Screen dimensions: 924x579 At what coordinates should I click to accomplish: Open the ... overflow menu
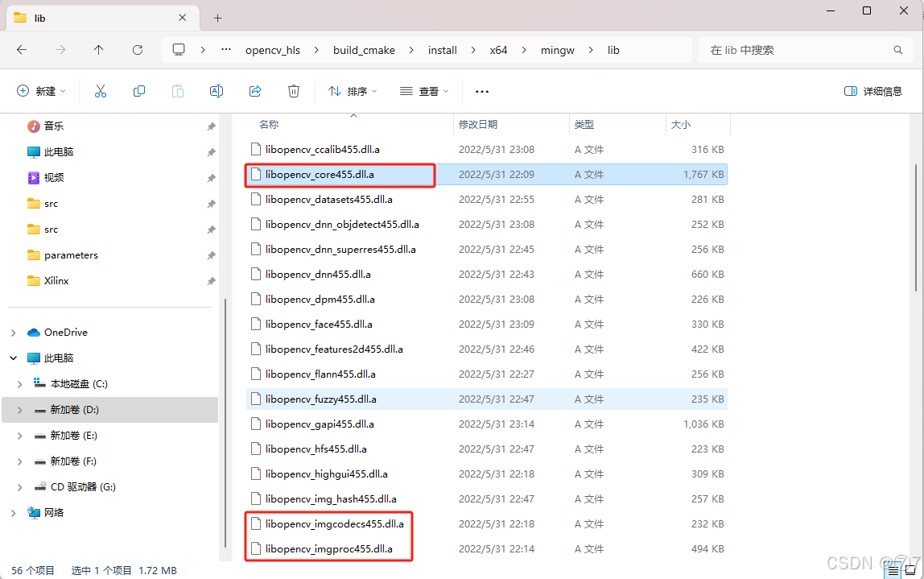[x=481, y=91]
